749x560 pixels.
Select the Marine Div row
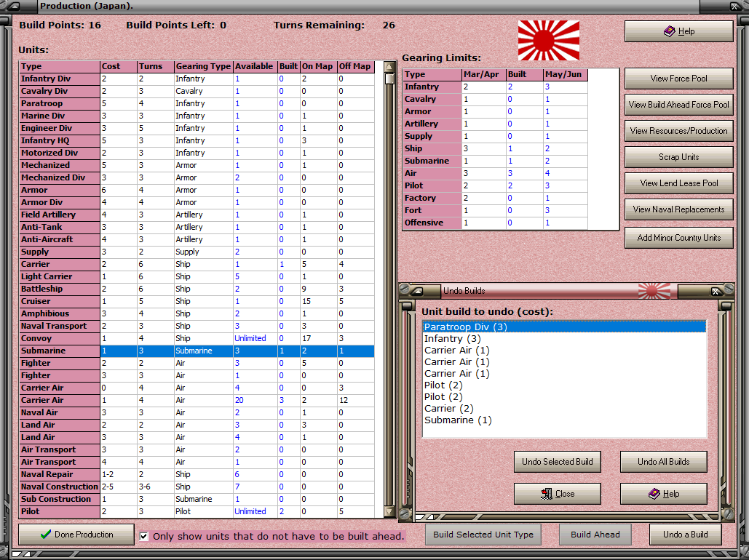(x=197, y=116)
